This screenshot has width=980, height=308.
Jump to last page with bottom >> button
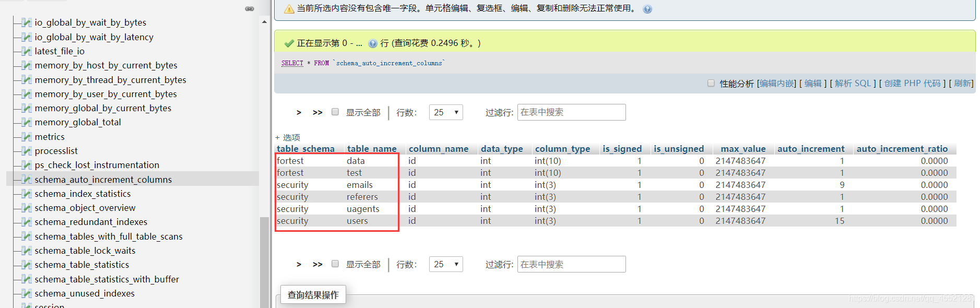317,264
